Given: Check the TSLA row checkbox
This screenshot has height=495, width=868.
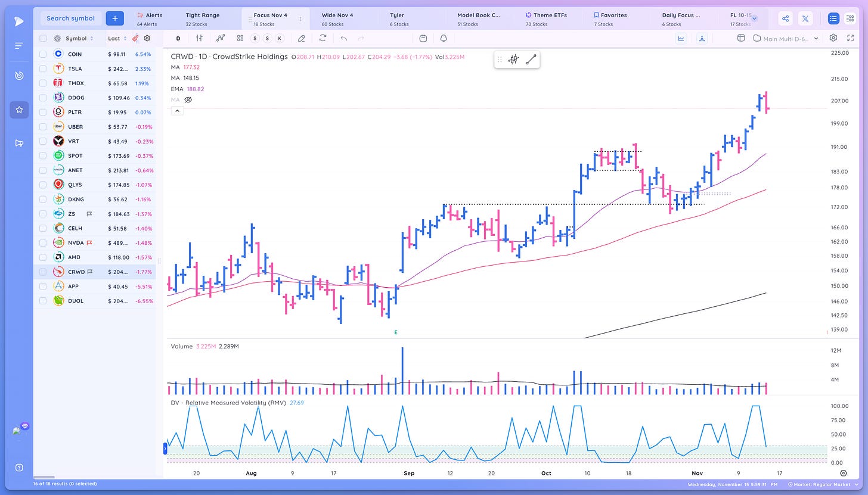Looking at the screenshot, I should pos(43,69).
